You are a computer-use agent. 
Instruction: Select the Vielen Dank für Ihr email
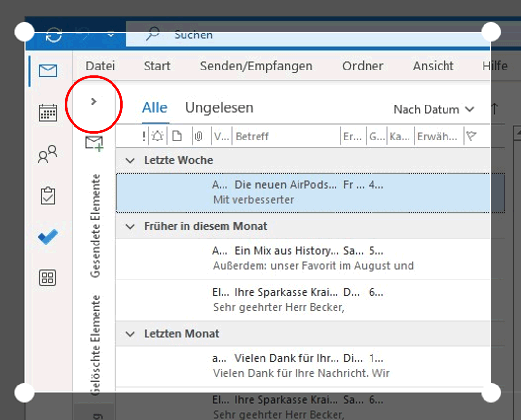tap(311, 366)
